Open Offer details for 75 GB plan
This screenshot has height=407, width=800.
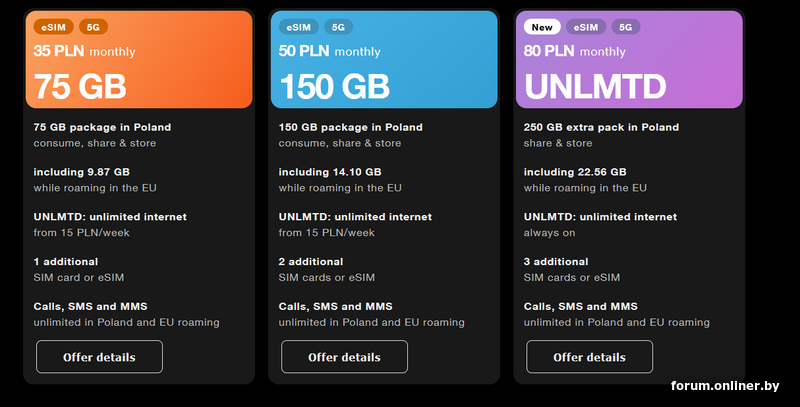point(99,357)
